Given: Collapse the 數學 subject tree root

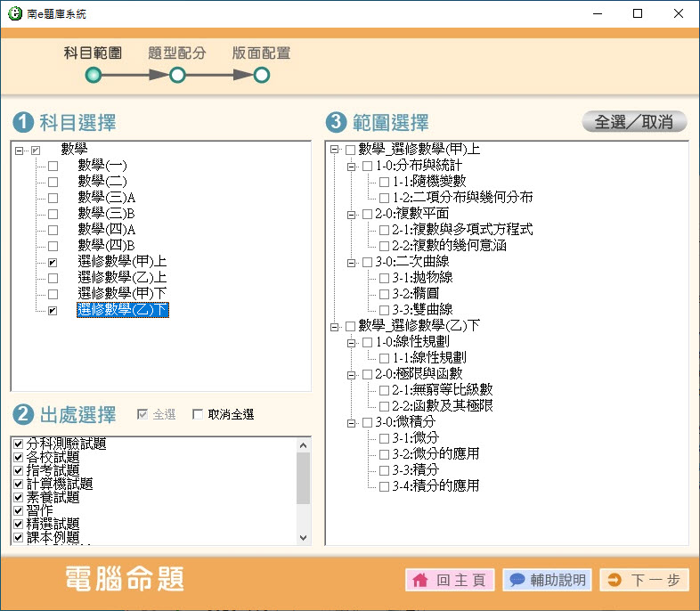Looking at the screenshot, I should point(20,150).
